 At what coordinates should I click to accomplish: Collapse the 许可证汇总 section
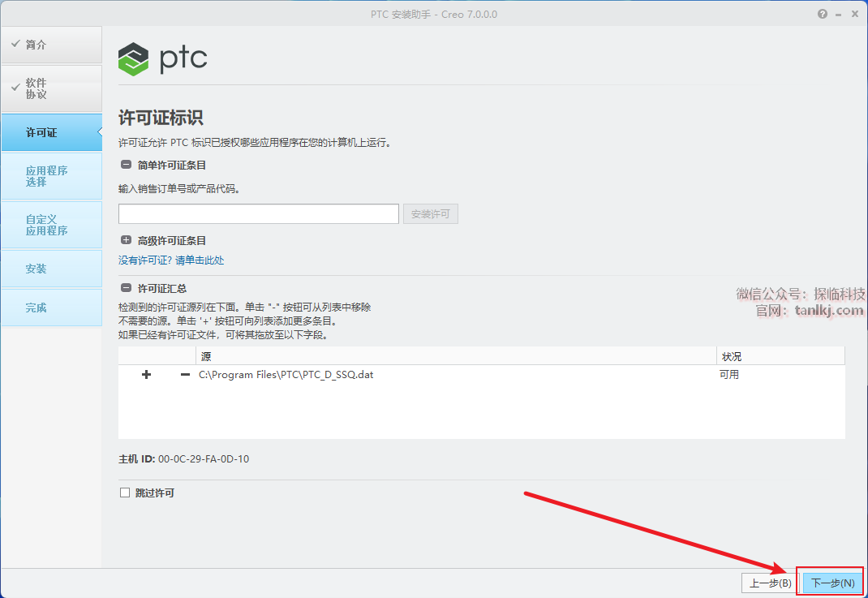[127, 289]
